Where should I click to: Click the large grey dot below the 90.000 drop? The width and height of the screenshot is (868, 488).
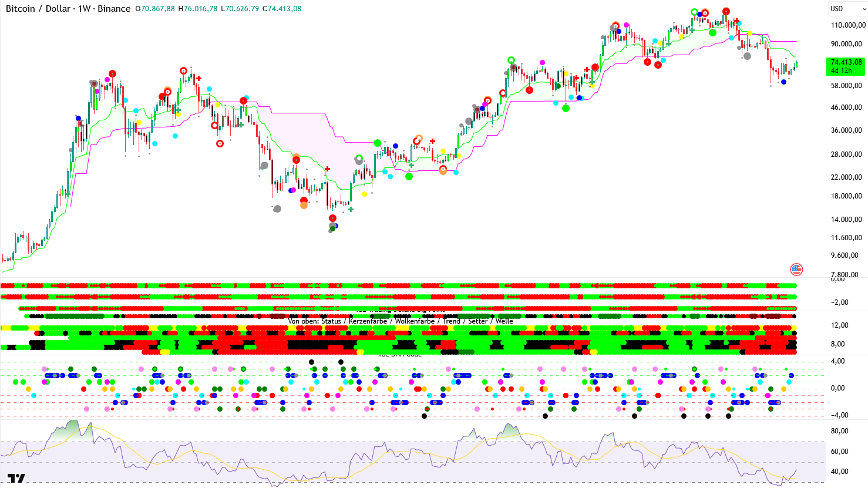coord(747,56)
